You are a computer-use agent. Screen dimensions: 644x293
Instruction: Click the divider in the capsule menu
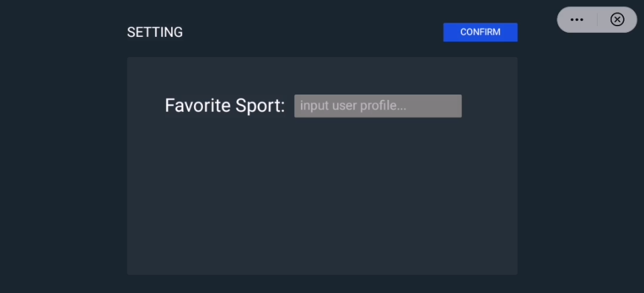[x=597, y=20]
